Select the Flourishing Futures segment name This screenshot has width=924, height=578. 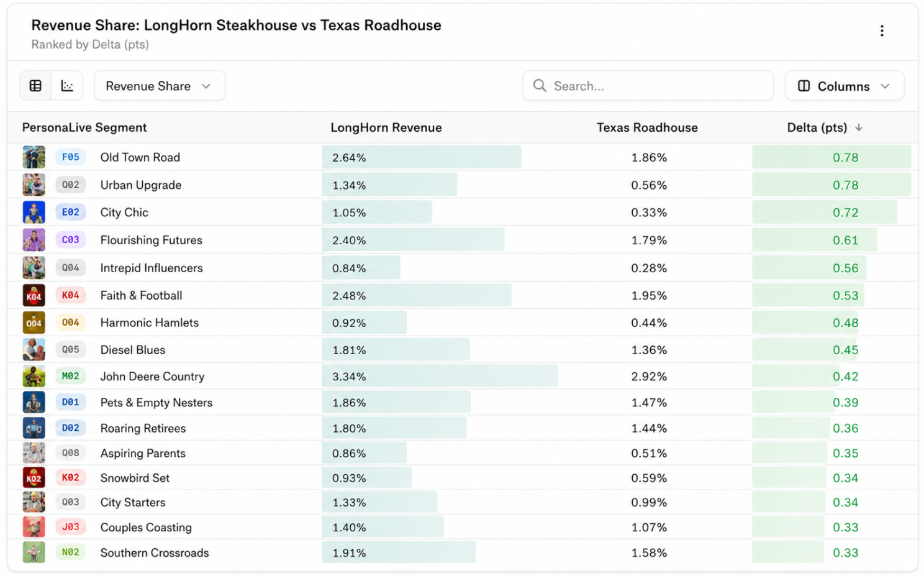[152, 240]
